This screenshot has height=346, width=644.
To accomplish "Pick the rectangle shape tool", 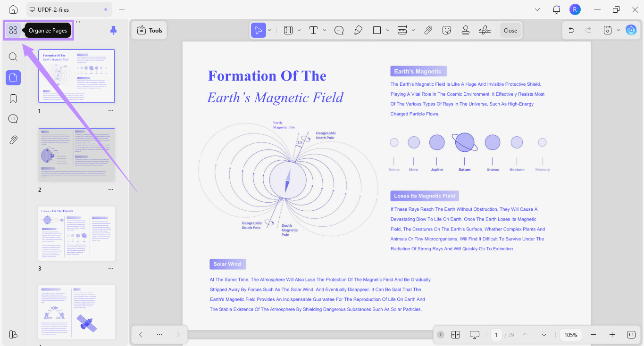I will click(x=377, y=30).
